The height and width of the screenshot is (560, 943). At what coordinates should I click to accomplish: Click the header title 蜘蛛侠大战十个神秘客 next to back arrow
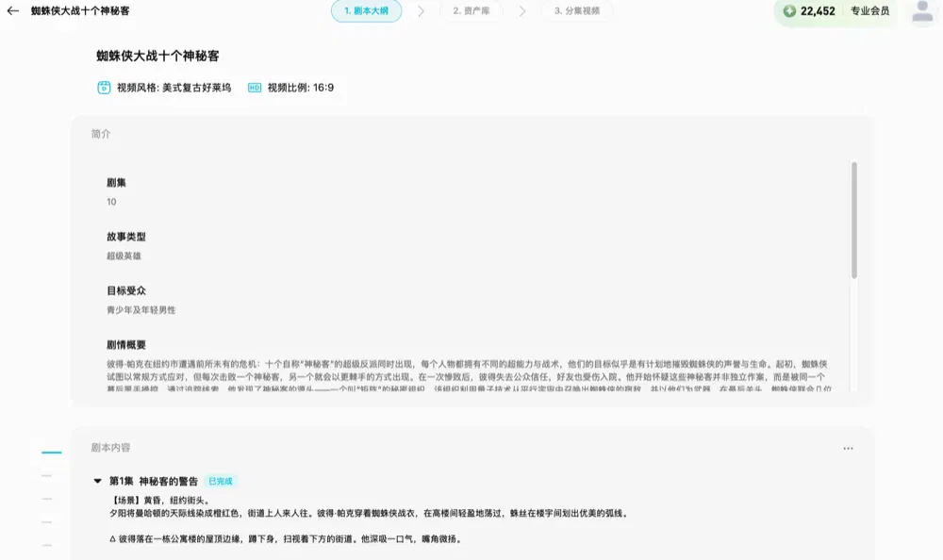(80, 10)
